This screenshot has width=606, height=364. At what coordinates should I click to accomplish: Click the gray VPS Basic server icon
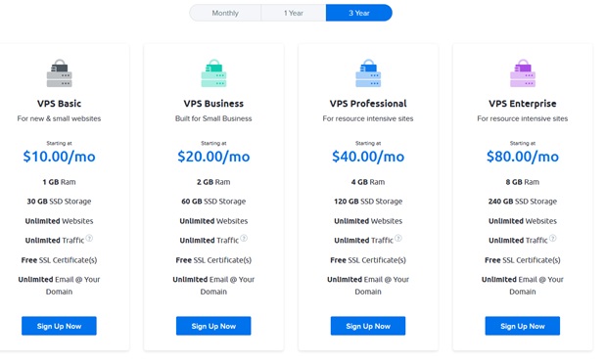[x=59, y=73]
